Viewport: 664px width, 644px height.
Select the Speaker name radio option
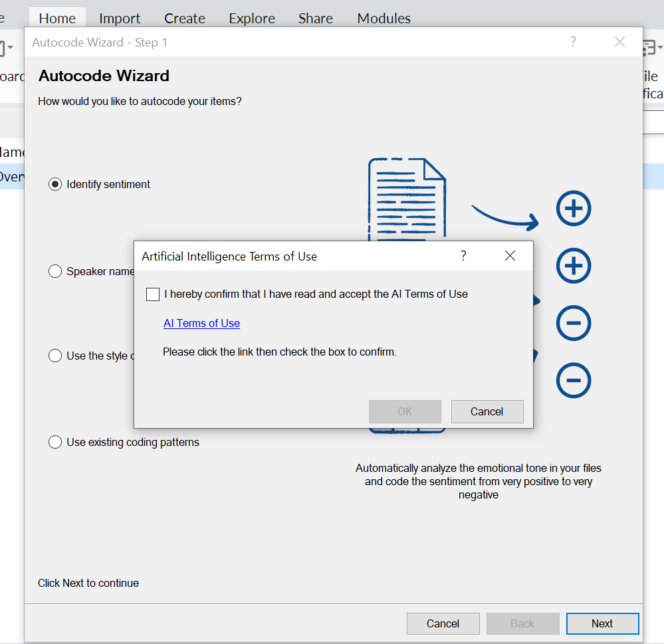[55, 271]
